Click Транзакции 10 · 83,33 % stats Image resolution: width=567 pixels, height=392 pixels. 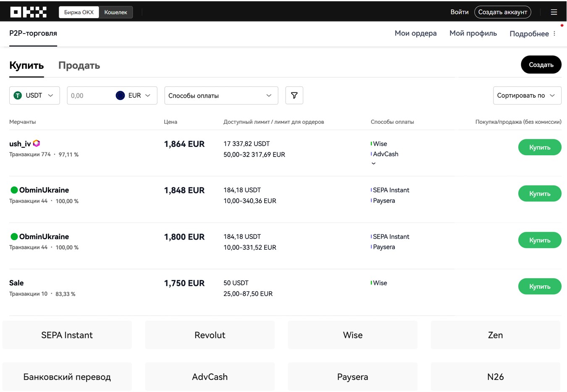coord(42,294)
